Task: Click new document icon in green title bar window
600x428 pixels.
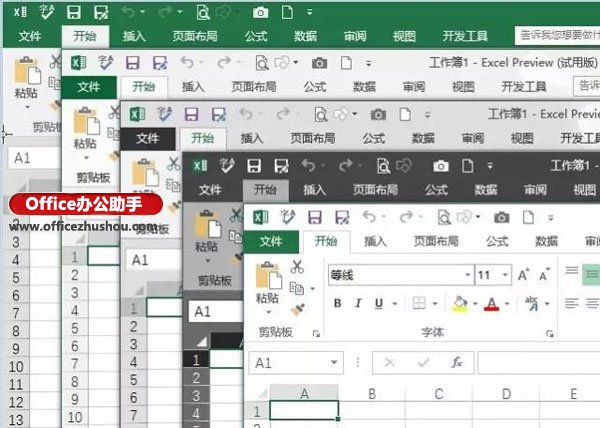Action: coord(287,12)
